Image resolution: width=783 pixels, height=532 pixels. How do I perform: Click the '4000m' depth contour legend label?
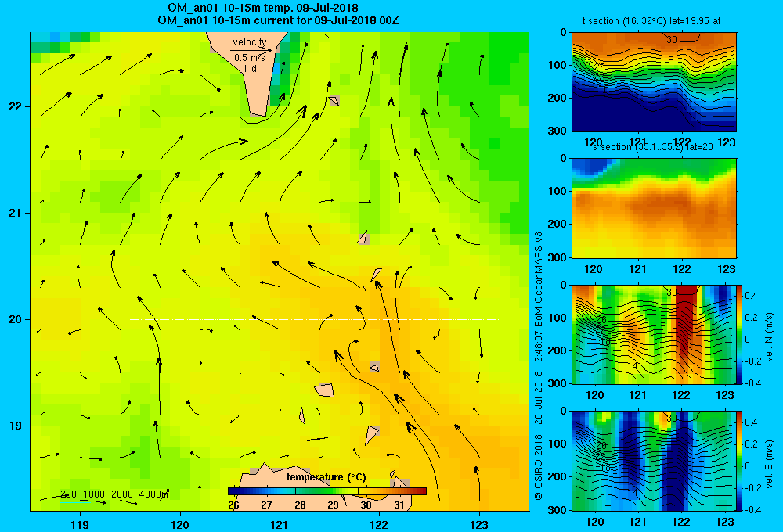pyautogui.click(x=153, y=494)
